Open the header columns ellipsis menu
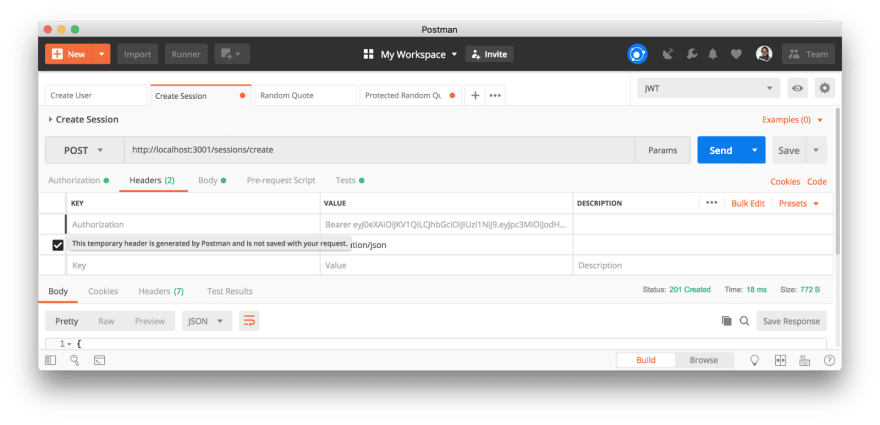 [x=712, y=203]
